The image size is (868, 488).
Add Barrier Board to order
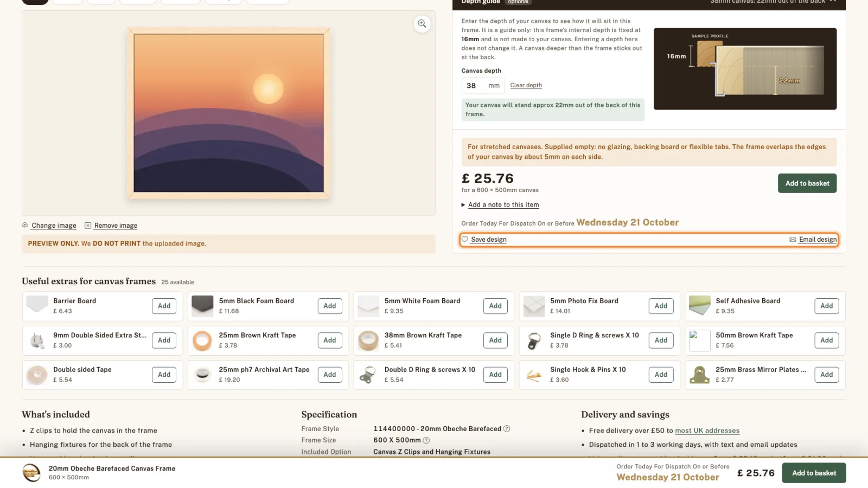coord(164,306)
